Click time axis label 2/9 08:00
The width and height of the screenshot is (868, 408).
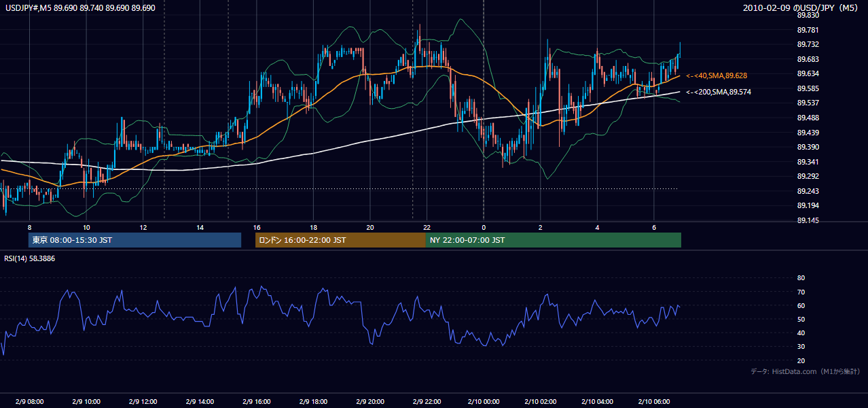(x=29, y=402)
